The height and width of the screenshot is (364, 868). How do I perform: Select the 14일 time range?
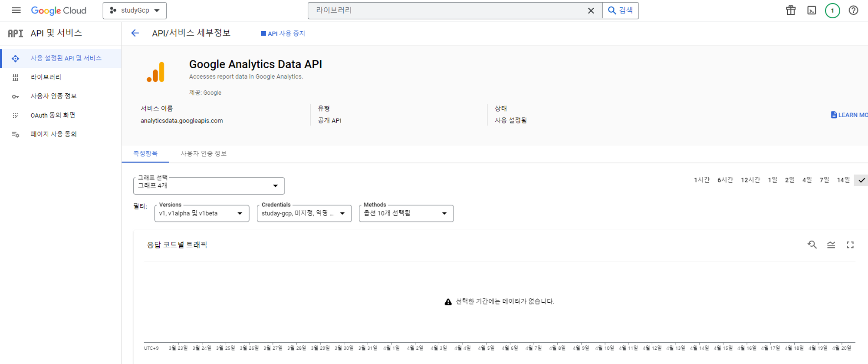point(843,180)
